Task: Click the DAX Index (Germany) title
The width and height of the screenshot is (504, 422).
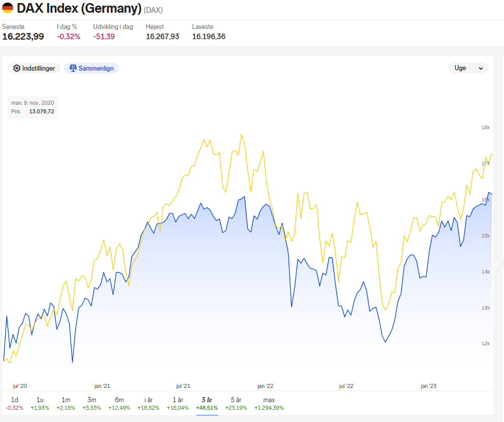Action: click(79, 8)
